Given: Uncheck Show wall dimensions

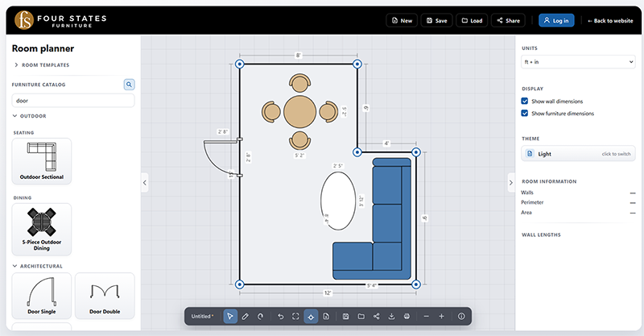Looking at the screenshot, I should click(x=525, y=102).
